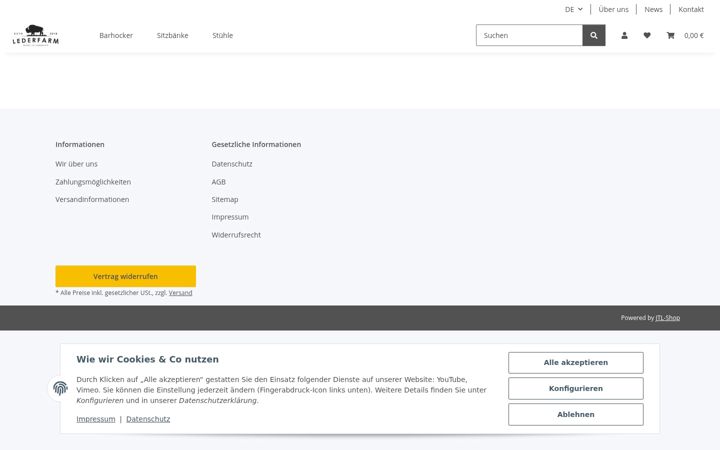This screenshot has width=720, height=450.
Task: Open the AGB link
Action: tap(219, 182)
